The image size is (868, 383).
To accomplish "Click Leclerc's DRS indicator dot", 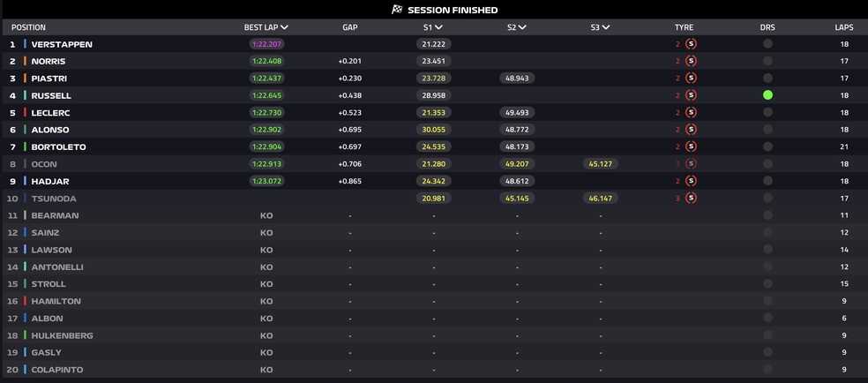I will coord(767,113).
